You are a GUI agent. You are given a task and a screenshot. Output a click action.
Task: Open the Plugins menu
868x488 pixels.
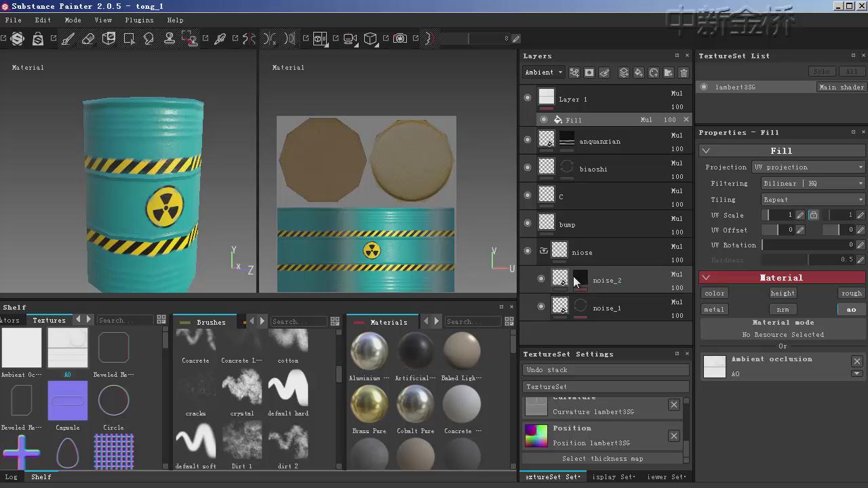(x=139, y=20)
